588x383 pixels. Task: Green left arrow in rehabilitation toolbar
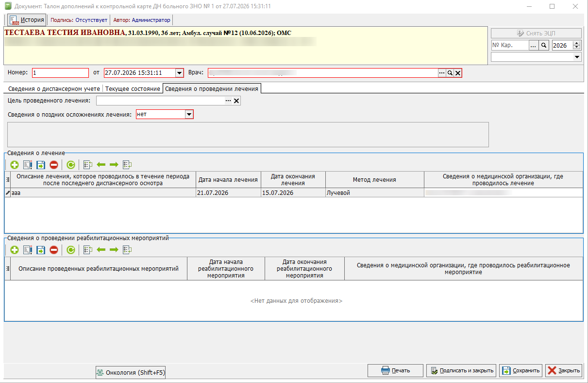[101, 250]
